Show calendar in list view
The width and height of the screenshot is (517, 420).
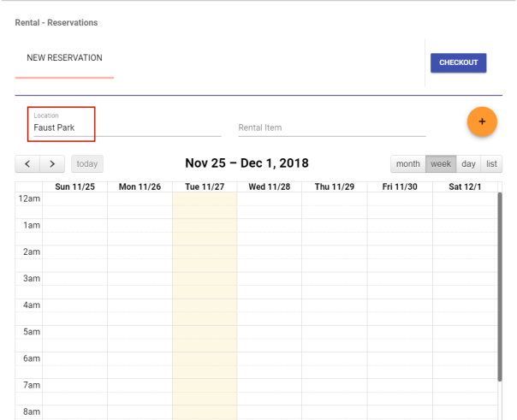pyautogui.click(x=491, y=163)
